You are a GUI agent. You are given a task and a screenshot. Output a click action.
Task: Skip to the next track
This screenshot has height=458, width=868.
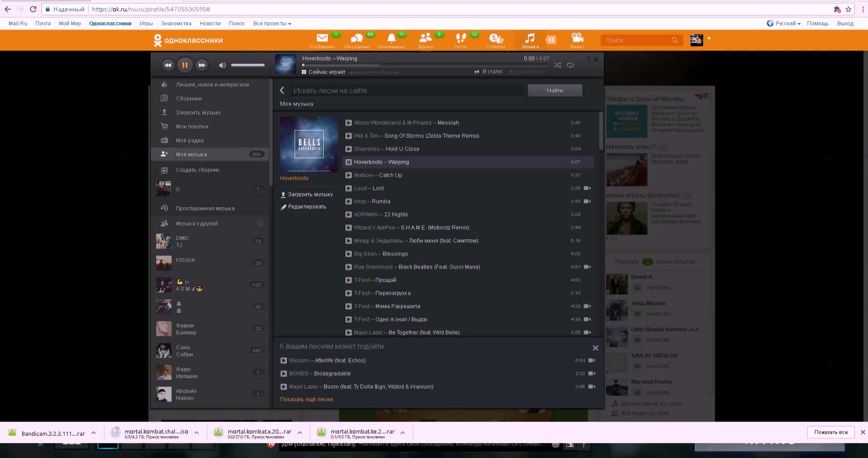[x=202, y=65]
